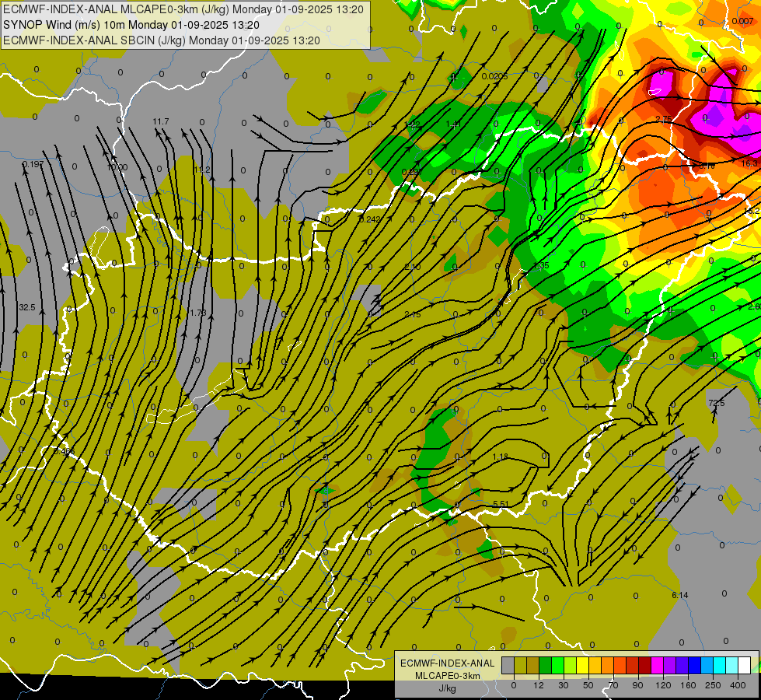The height and width of the screenshot is (700, 761).
Task: Click the 0.0205 value on the map
Action: tap(495, 76)
